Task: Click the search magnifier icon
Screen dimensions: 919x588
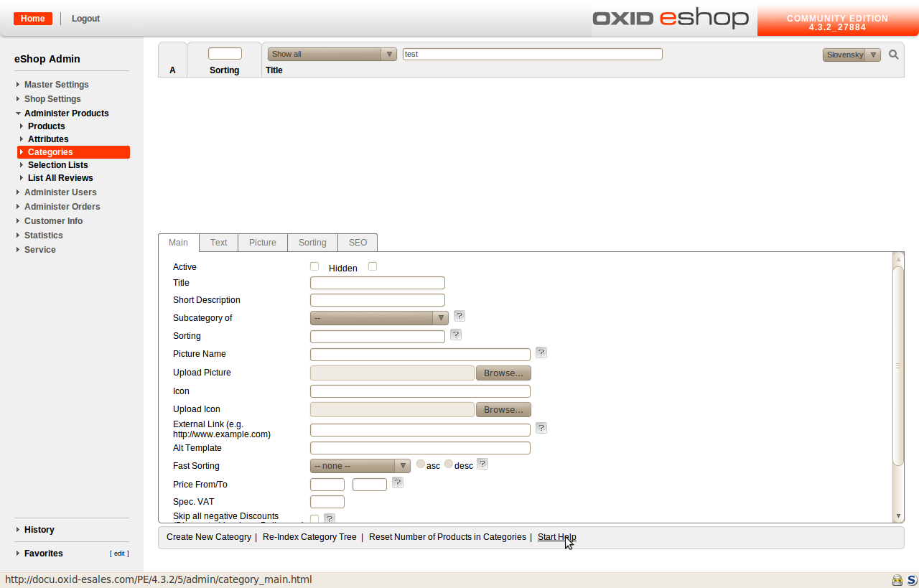Action: pos(893,55)
